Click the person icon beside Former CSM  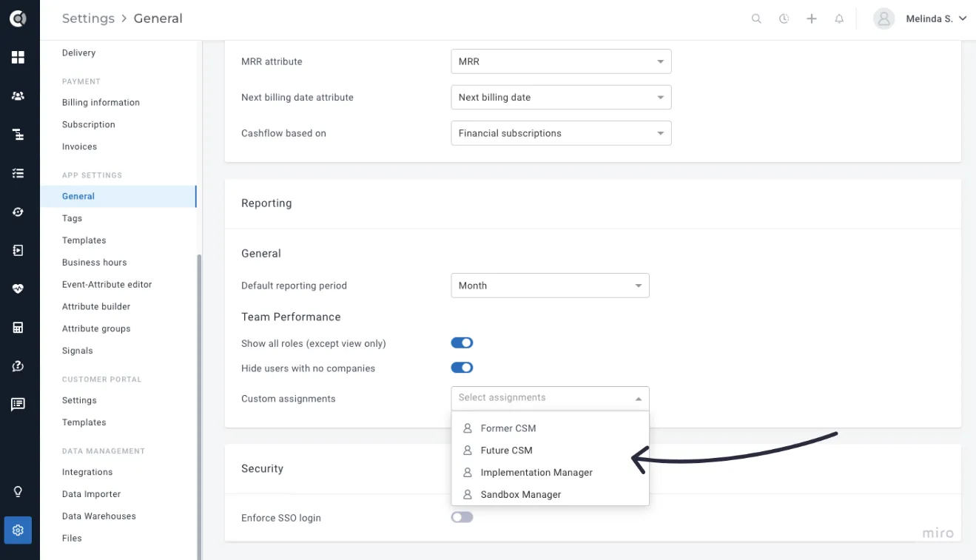pyautogui.click(x=468, y=428)
